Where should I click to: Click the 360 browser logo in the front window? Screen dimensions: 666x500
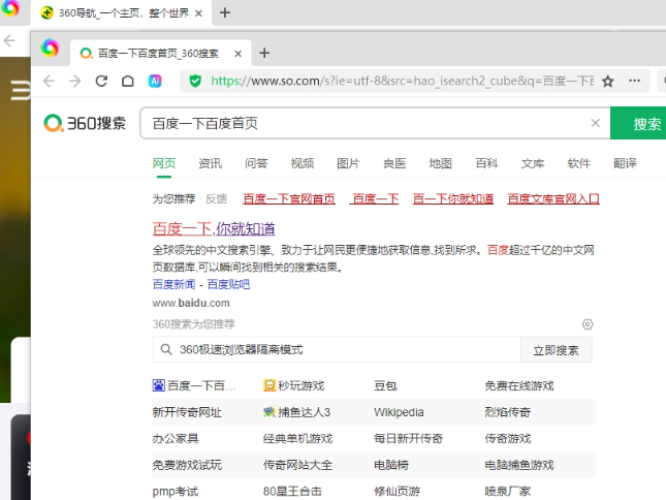coord(50,48)
